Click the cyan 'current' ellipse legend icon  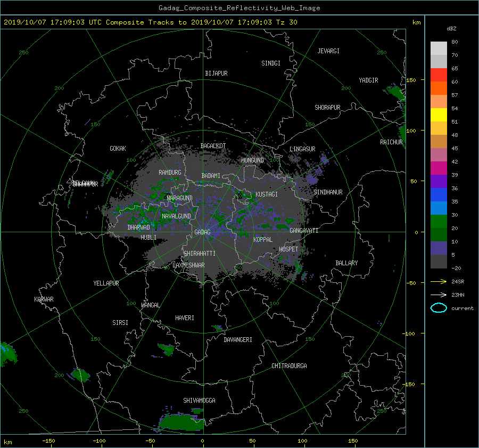pyautogui.click(x=439, y=308)
